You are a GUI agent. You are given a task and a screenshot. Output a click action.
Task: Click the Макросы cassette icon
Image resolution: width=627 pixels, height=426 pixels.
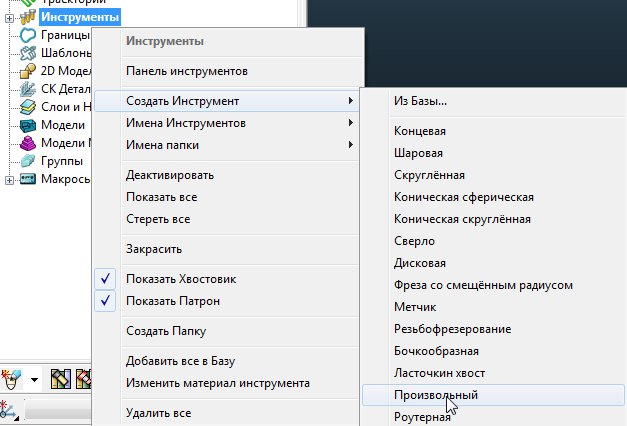pos(28,179)
